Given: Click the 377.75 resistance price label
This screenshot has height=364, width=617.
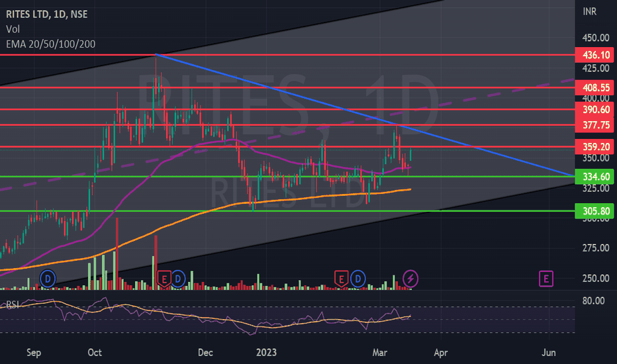Looking at the screenshot, I should (596, 124).
